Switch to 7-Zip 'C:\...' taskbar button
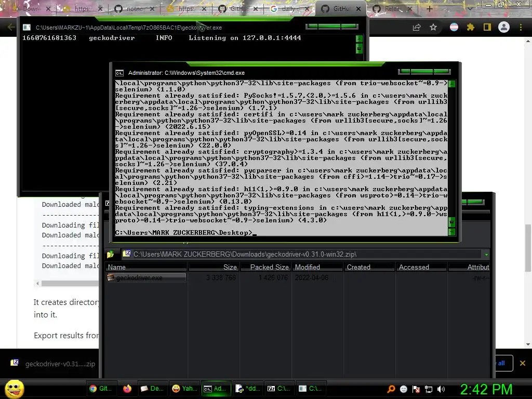This screenshot has width=532, height=399. [x=279, y=389]
